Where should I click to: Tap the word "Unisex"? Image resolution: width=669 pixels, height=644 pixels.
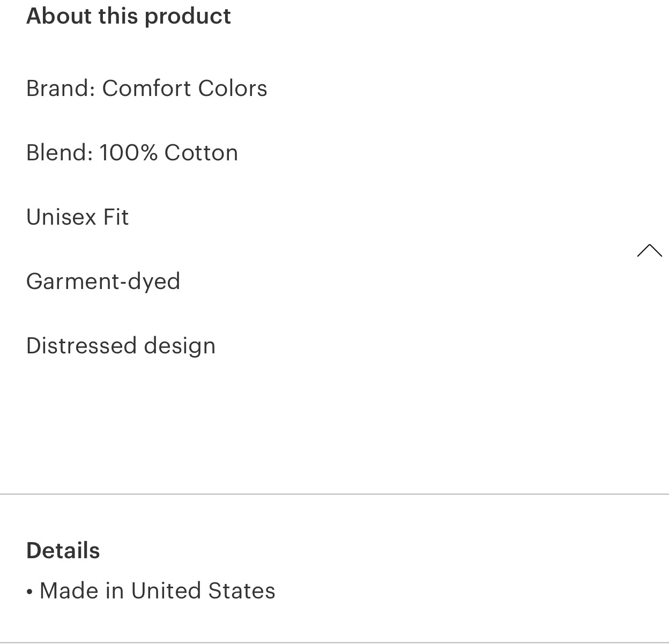pos(61,217)
